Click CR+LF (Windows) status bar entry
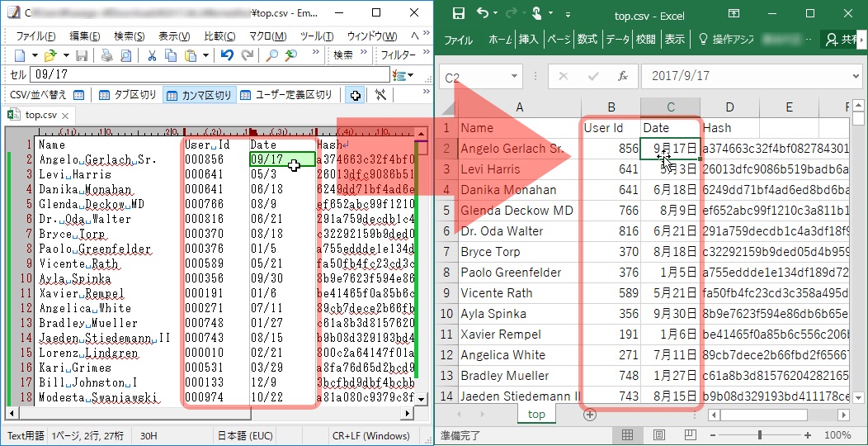The height and width of the screenshot is (446, 868). (x=370, y=436)
